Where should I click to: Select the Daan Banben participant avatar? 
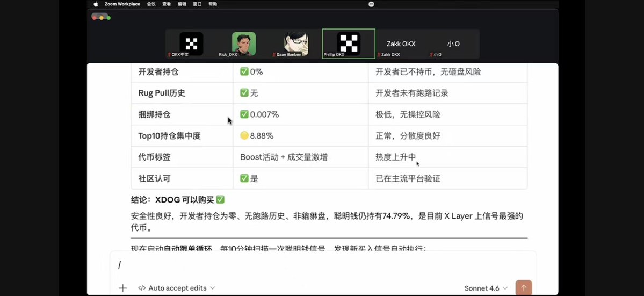pyautogui.click(x=296, y=44)
